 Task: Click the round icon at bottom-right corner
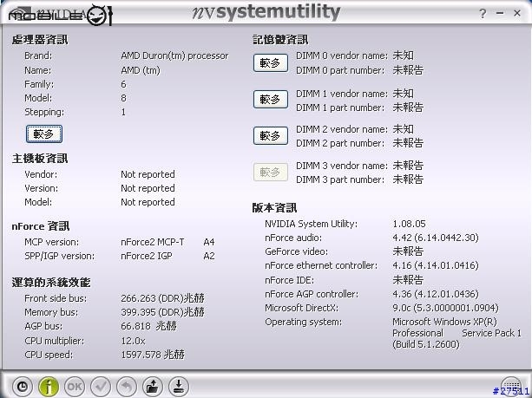(511, 385)
